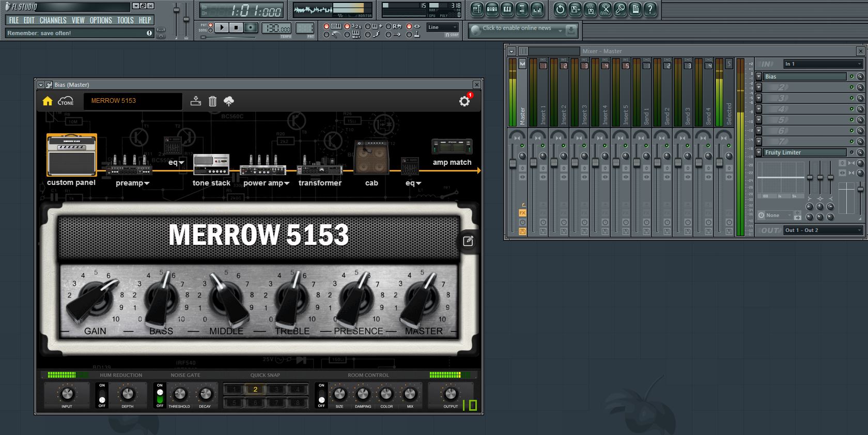Select the custom panel amp module
Screen dimensions: 868x435
click(71, 156)
